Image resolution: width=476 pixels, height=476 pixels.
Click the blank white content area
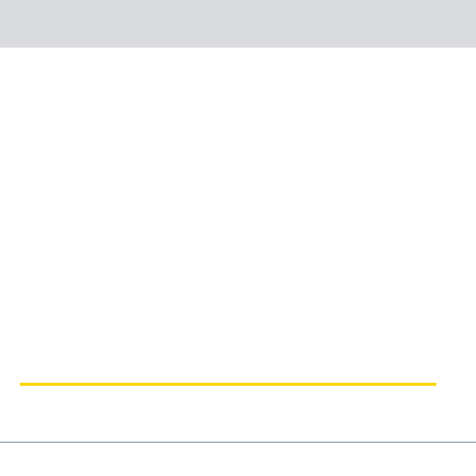pos(238,215)
